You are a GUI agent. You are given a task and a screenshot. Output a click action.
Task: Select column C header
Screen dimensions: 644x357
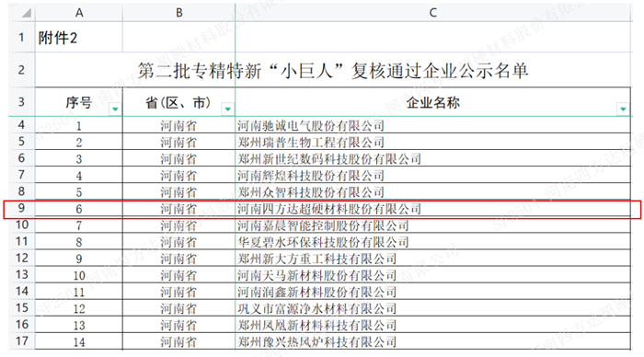[x=433, y=13]
